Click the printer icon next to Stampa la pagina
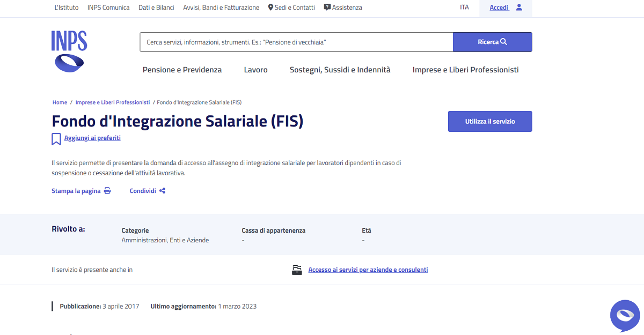644x335 pixels. tap(107, 191)
